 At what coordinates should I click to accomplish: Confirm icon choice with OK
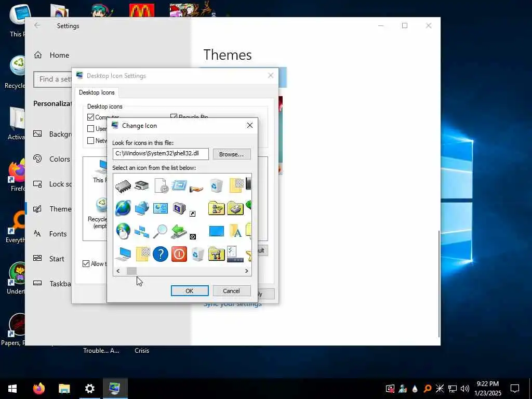point(190,291)
